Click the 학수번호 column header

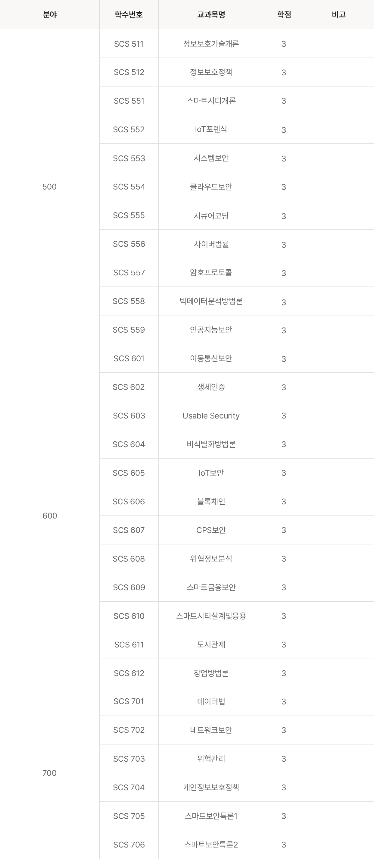pos(129,14)
